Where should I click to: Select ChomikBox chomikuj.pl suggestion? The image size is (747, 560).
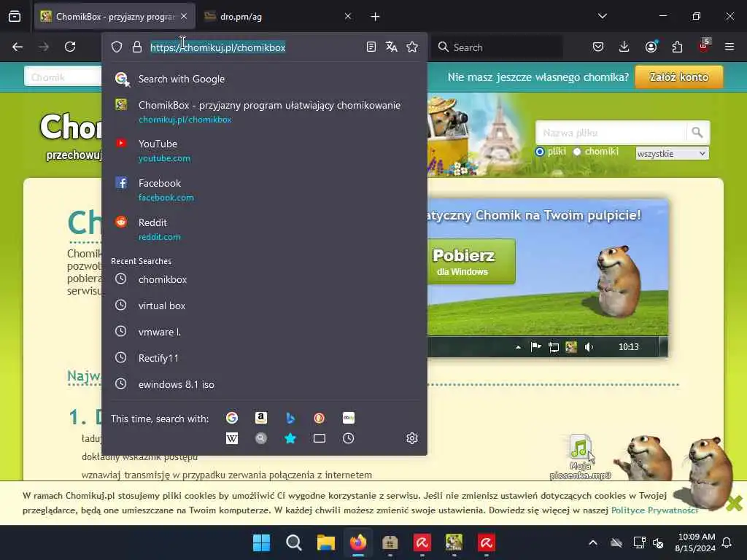264,112
